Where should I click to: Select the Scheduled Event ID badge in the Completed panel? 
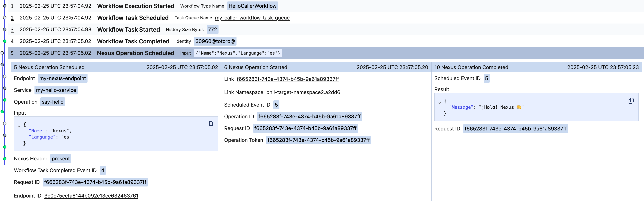point(487,78)
